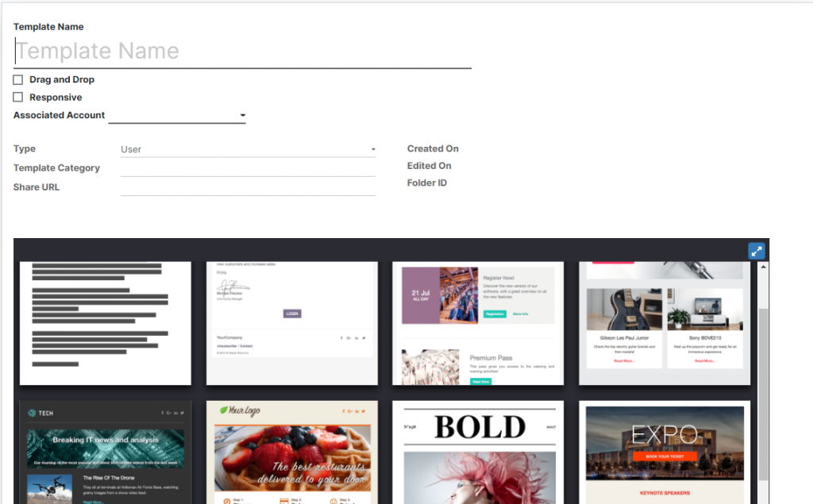Tick the Responsive checkbox
Screen dimensions: 813x504
click(18, 98)
